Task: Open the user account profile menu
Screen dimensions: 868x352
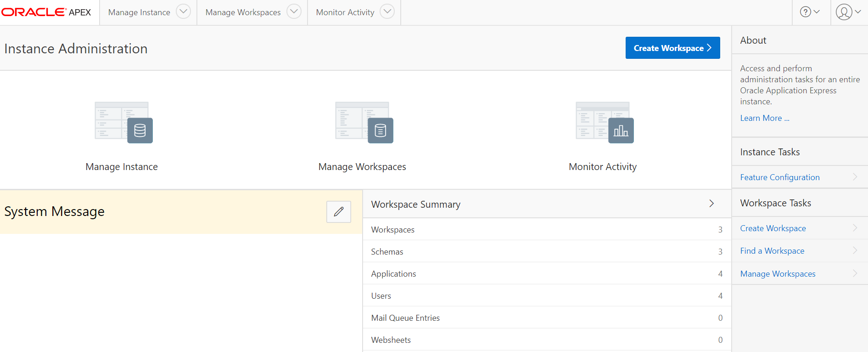Action: click(848, 12)
